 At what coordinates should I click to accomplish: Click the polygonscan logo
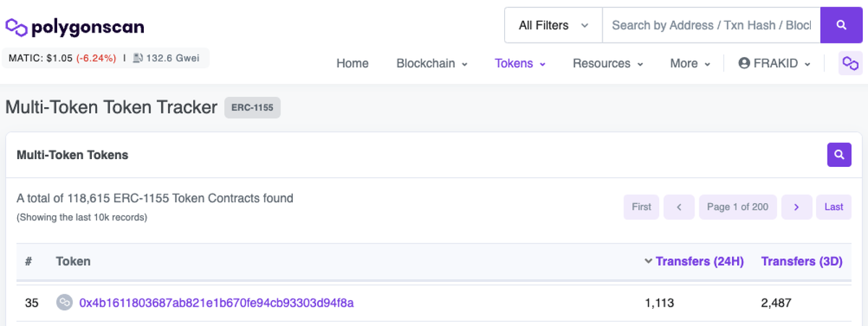(x=75, y=27)
